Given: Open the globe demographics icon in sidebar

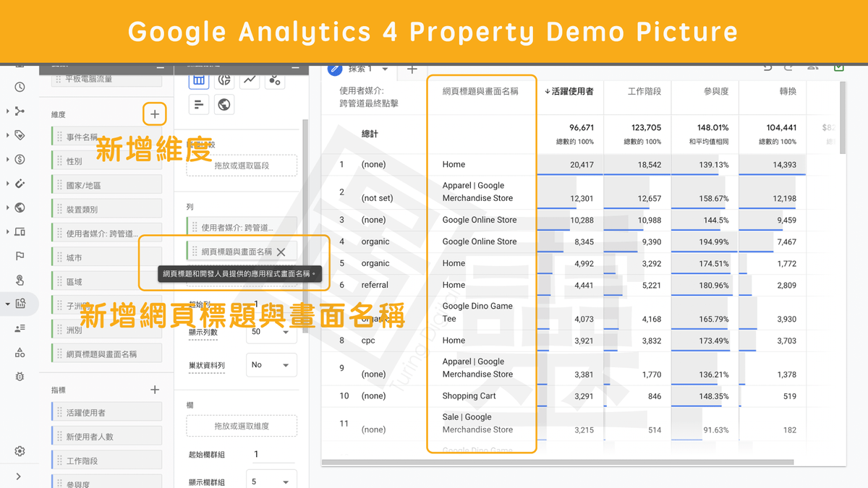Looking at the screenshot, I should pyautogui.click(x=20, y=207).
